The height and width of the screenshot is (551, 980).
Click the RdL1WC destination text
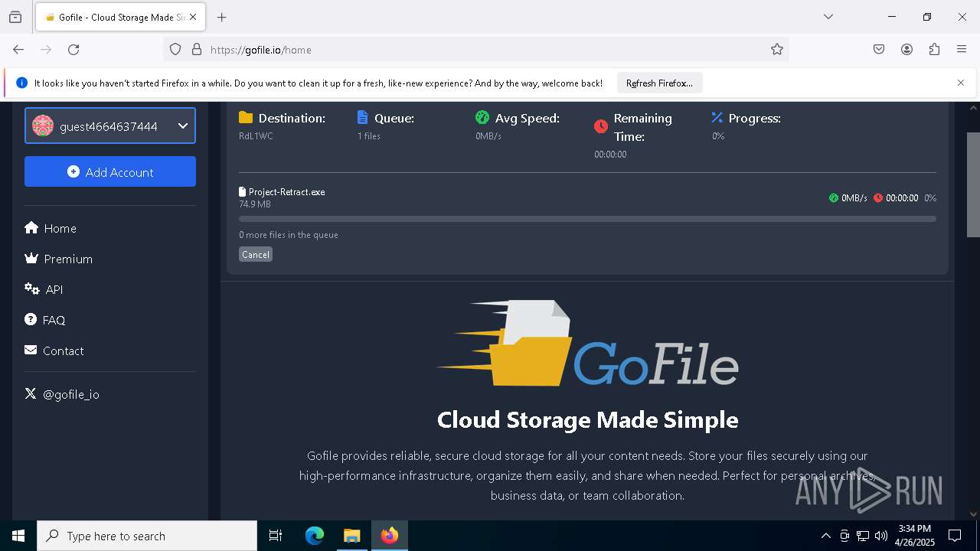coord(256,136)
